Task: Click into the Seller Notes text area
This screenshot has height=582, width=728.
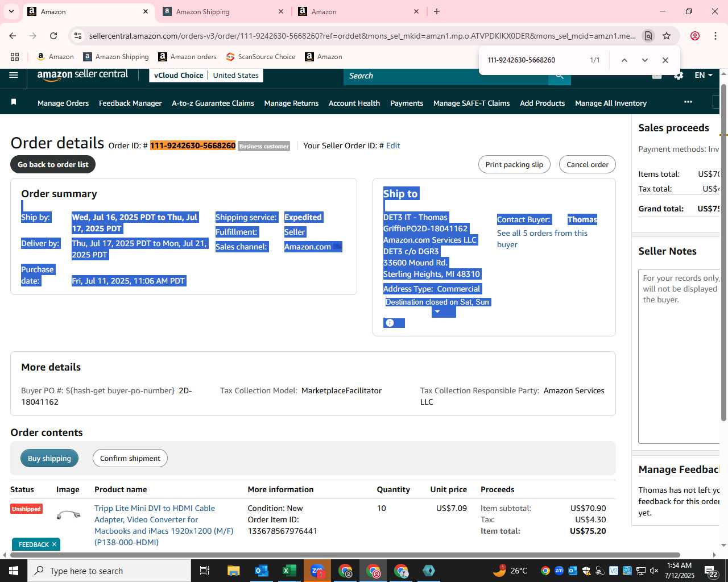Action: click(679, 356)
